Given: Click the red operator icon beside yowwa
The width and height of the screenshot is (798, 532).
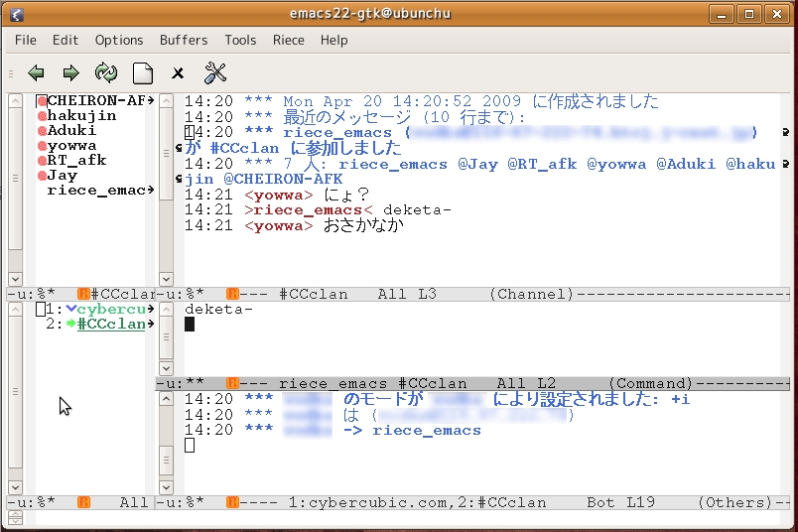Looking at the screenshot, I should pyautogui.click(x=43, y=146).
